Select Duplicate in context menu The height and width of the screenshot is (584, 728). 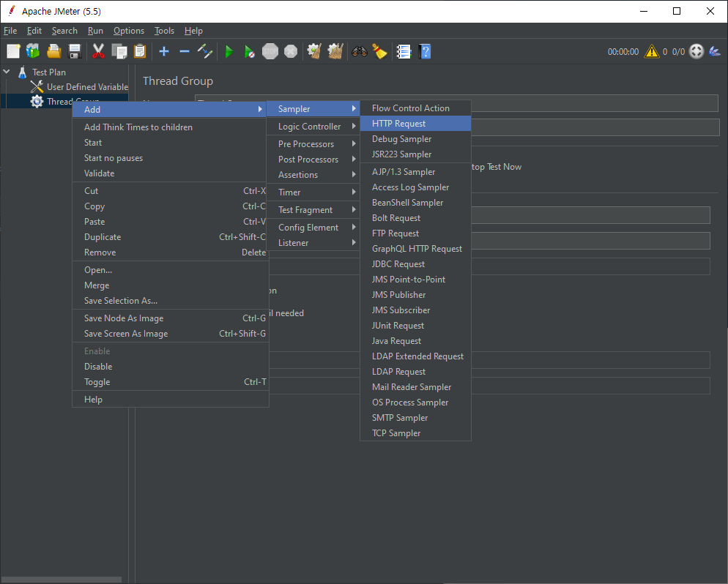coord(171,237)
